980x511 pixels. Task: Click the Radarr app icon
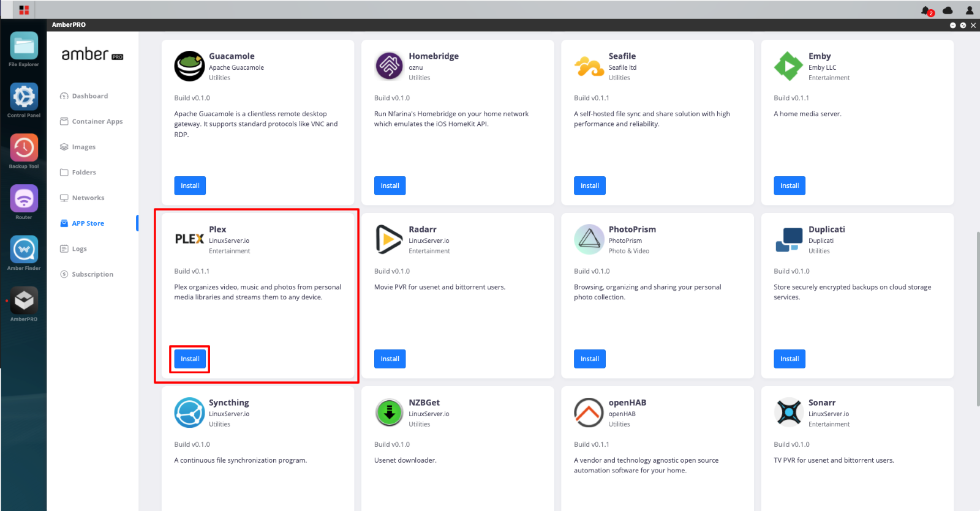tap(390, 239)
